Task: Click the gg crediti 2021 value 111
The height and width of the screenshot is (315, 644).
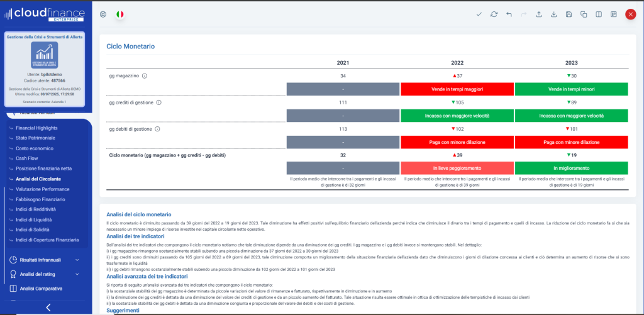Action: tap(343, 102)
